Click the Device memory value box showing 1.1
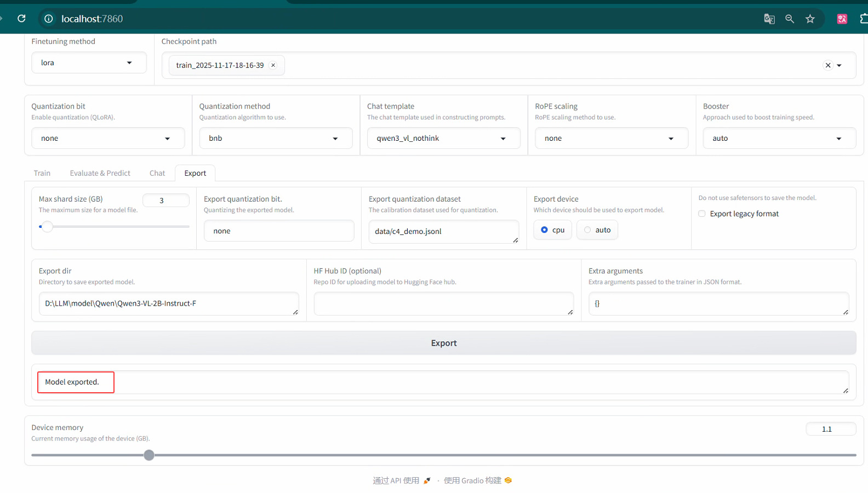Screen dimensions: 868x493 [831, 429]
